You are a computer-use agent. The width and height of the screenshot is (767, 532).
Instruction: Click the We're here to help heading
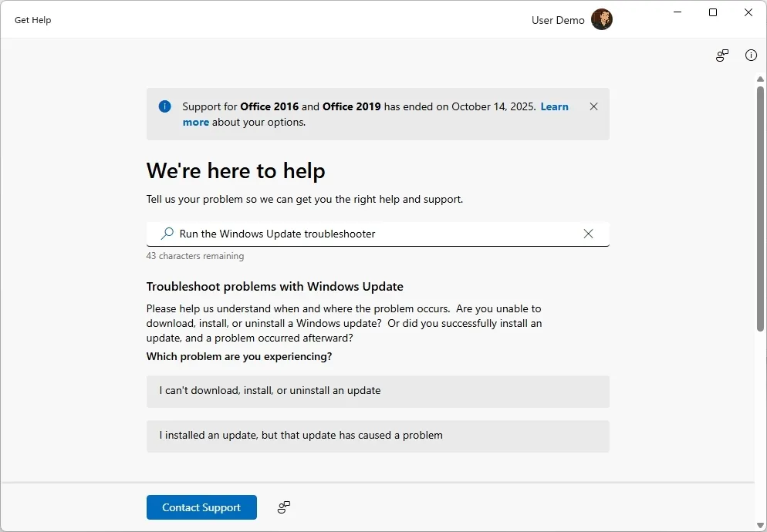pyautogui.click(x=235, y=170)
